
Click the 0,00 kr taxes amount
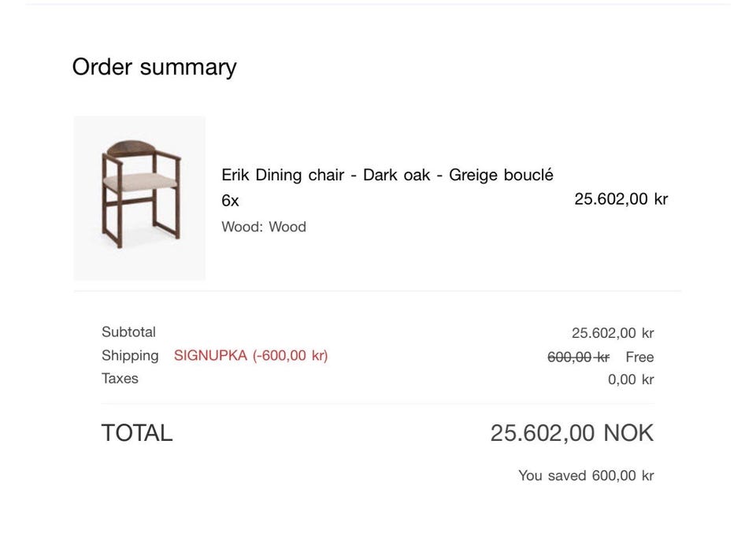click(631, 380)
